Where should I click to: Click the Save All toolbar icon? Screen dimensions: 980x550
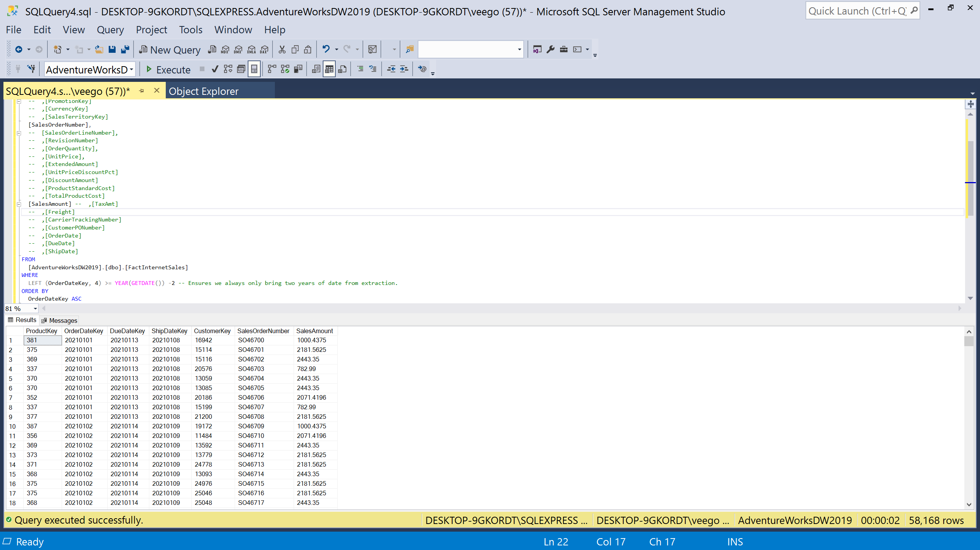125,49
